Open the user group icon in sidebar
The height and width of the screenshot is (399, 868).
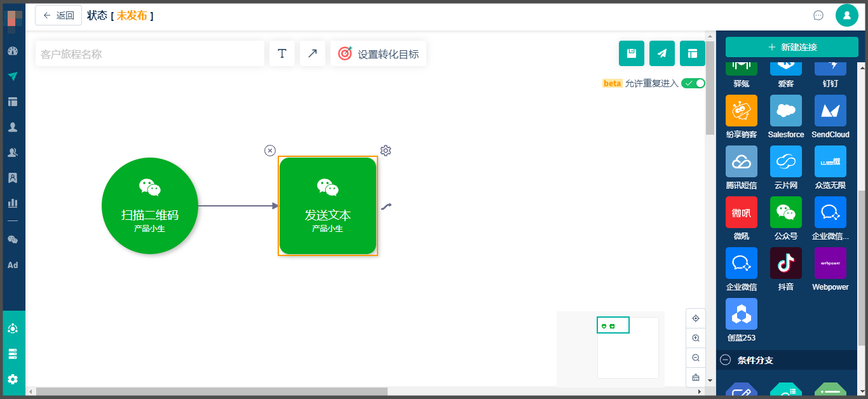click(x=13, y=152)
